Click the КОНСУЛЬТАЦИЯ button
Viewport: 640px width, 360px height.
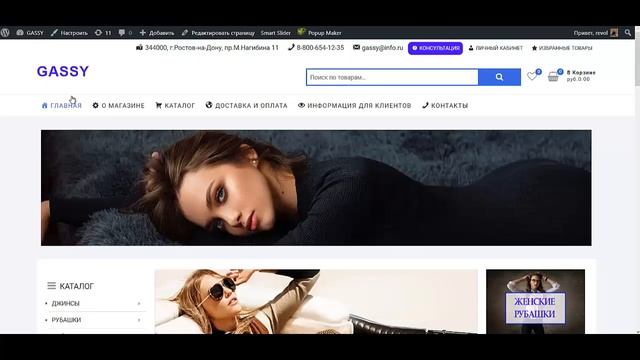pos(435,48)
